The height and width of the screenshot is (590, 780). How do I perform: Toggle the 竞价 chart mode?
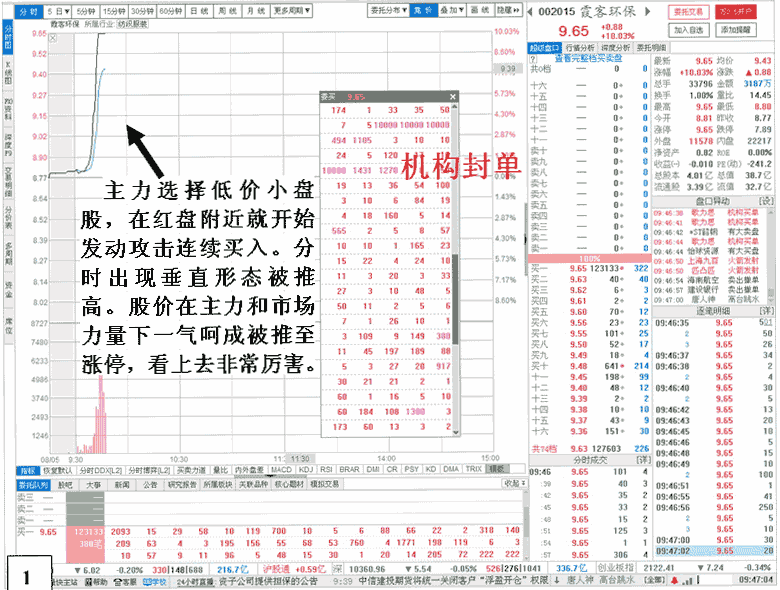click(x=423, y=10)
